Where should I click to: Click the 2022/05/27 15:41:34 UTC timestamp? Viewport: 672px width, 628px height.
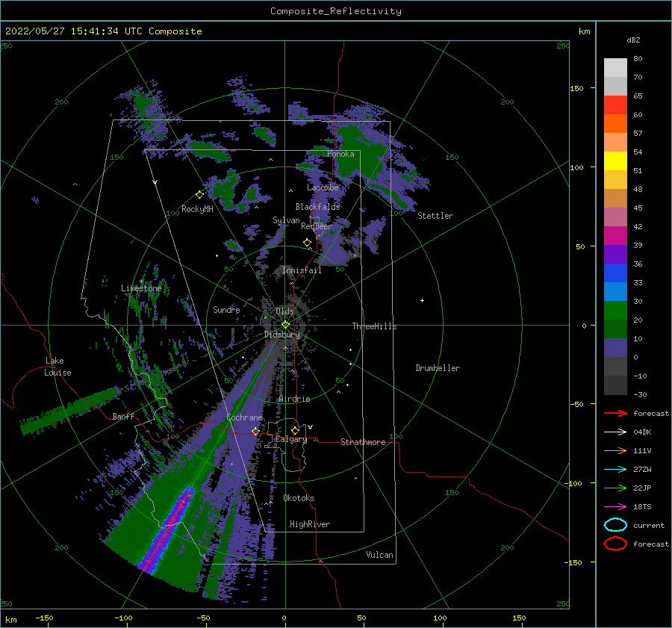pyautogui.click(x=74, y=31)
